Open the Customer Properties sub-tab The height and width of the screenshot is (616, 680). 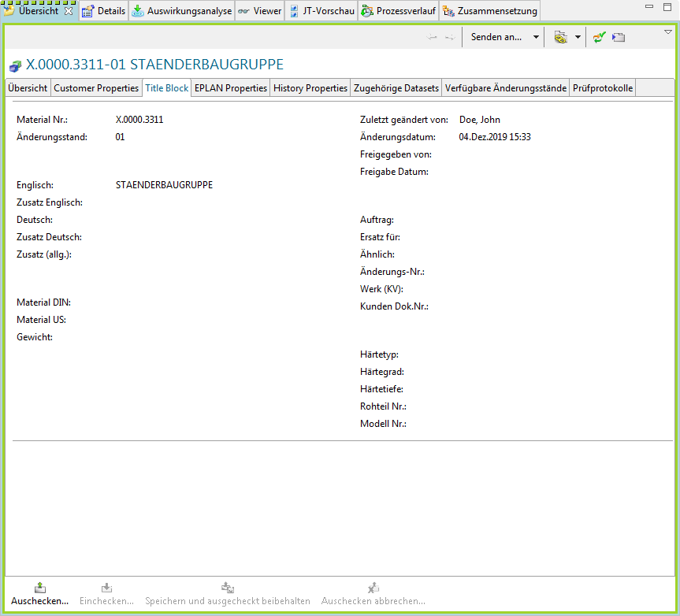(x=96, y=88)
